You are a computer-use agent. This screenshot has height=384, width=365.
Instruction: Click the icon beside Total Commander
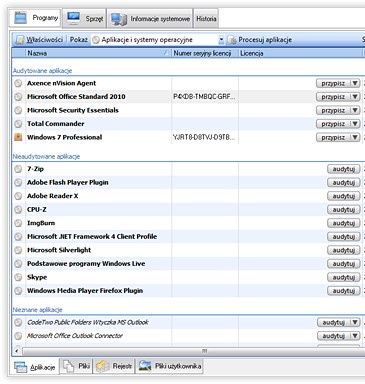point(18,124)
